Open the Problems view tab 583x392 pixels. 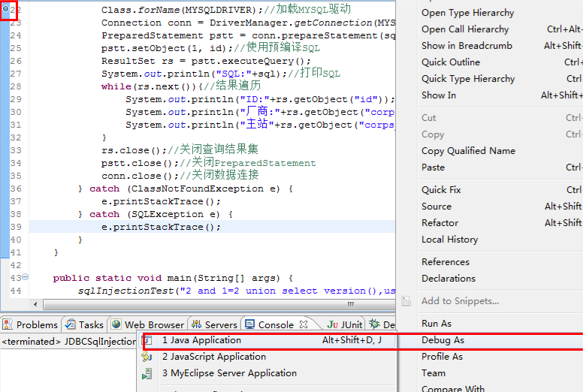tap(31, 324)
